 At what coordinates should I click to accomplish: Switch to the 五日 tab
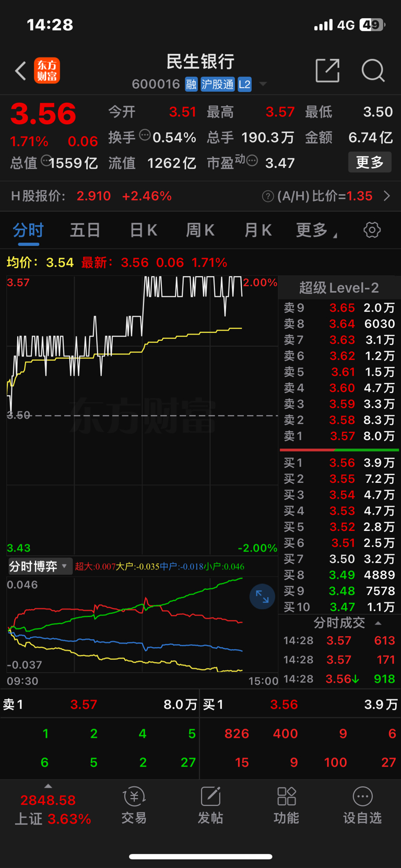pyautogui.click(x=85, y=230)
